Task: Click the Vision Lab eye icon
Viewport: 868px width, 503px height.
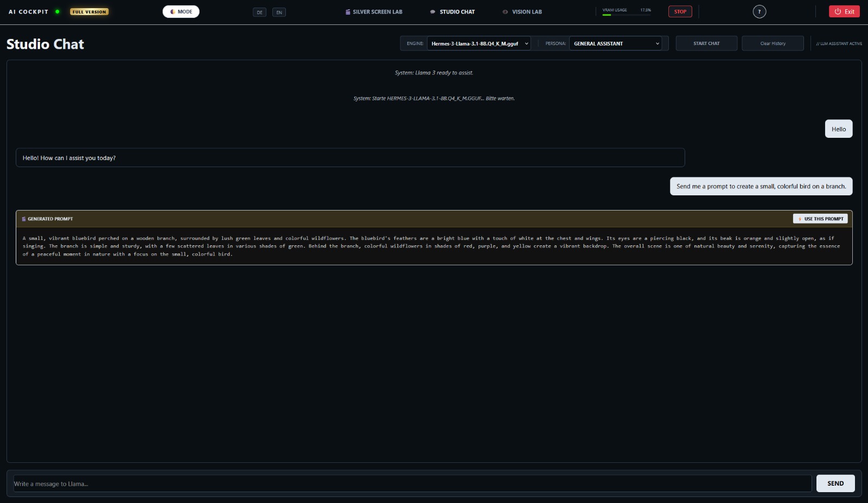Action: click(505, 11)
